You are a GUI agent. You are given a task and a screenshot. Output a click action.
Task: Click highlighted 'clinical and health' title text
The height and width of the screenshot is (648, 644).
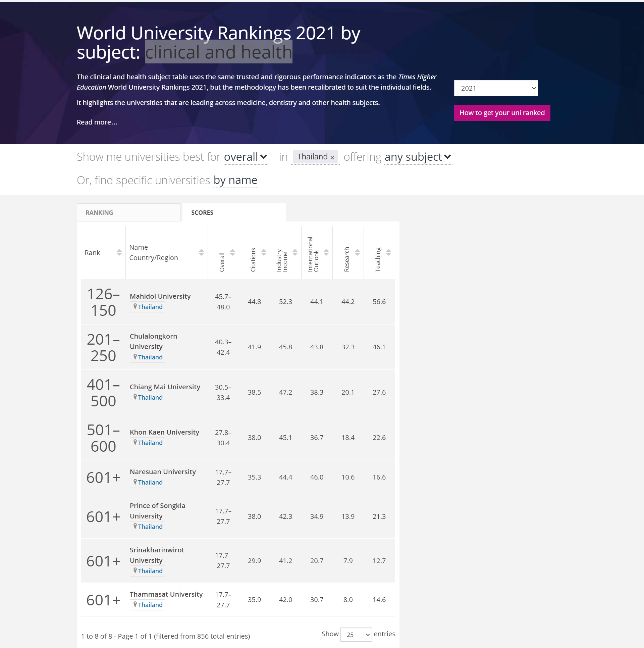tap(218, 52)
